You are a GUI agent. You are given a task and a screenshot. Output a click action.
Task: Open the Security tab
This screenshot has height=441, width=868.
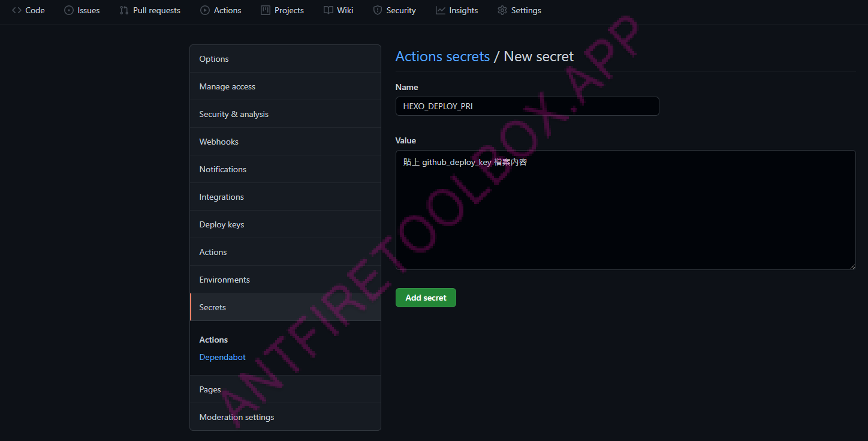[394, 10]
